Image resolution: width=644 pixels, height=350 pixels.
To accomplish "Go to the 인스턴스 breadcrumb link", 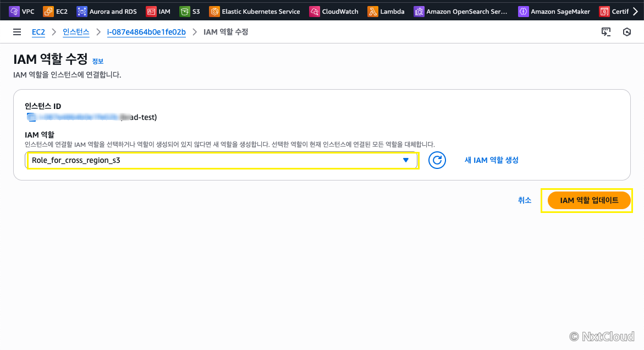I will pos(76,32).
